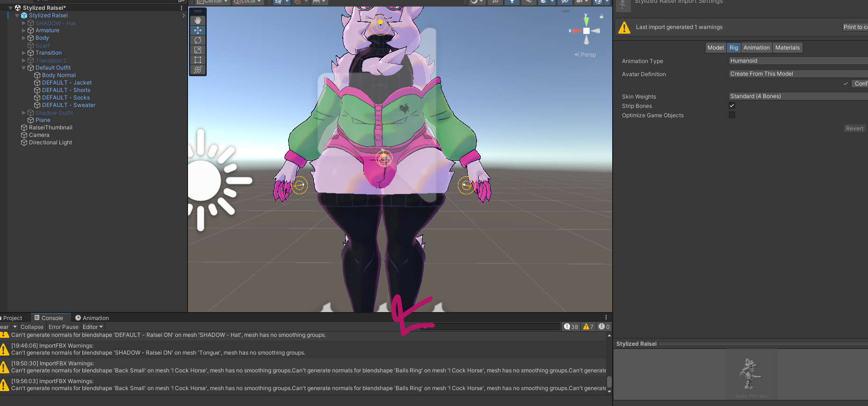The height and width of the screenshot is (406, 868).
Task: Click the scene gizmo X axis cone
Action: 577,31
